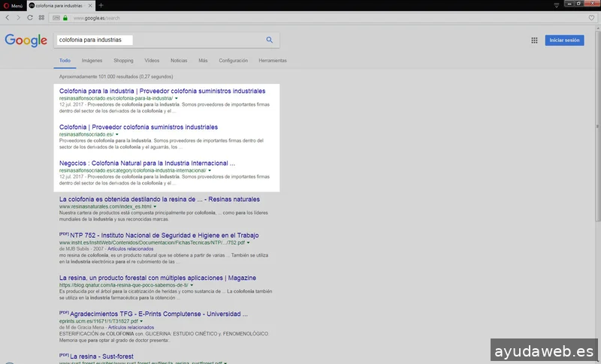
Task: Expand arrow next to blog.qnatur.com URL
Action: click(192, 285)
